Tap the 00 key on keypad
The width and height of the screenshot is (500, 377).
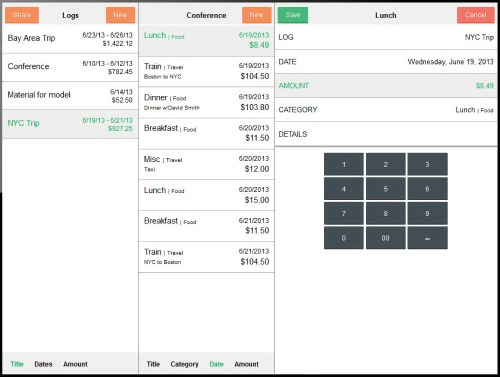click(386, 238)
